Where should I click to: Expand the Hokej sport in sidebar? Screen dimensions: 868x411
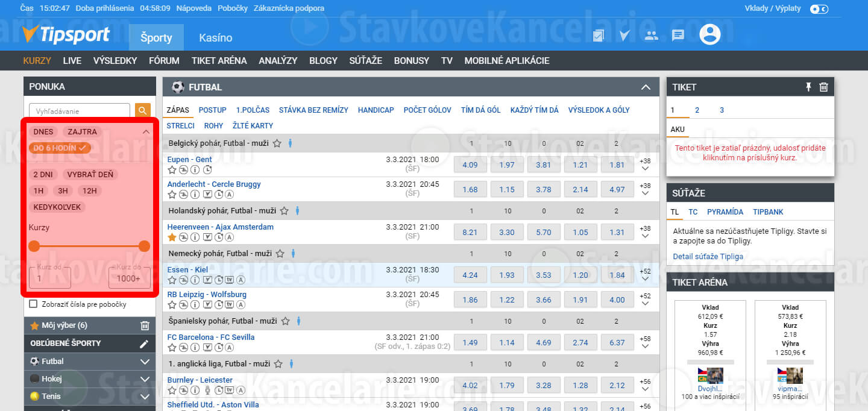[x=145, y=379]
